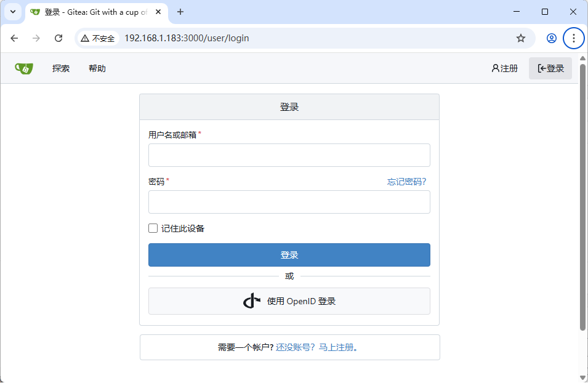Click the scrollbar up arrow
Viewport: 588px width, 383px height.
click(582, 58)
